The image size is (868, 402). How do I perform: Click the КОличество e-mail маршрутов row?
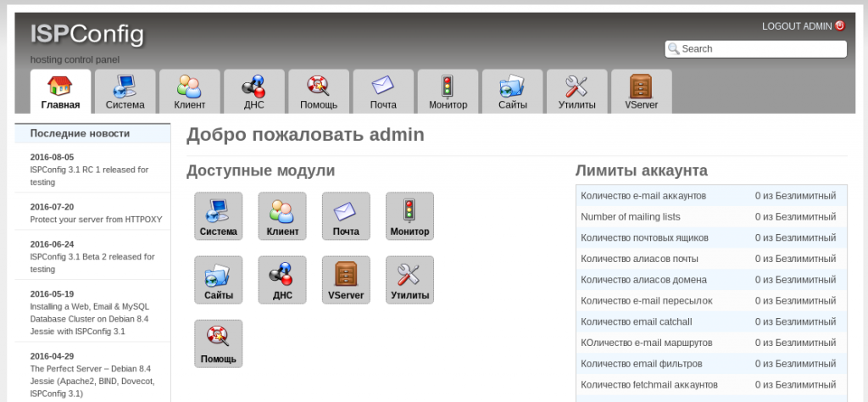[x=711, y=343]
